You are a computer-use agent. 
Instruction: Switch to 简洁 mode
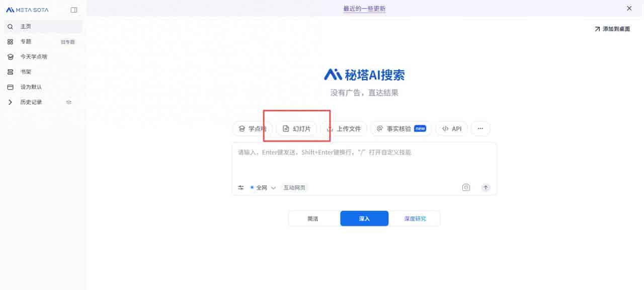[x=313, y=219]
